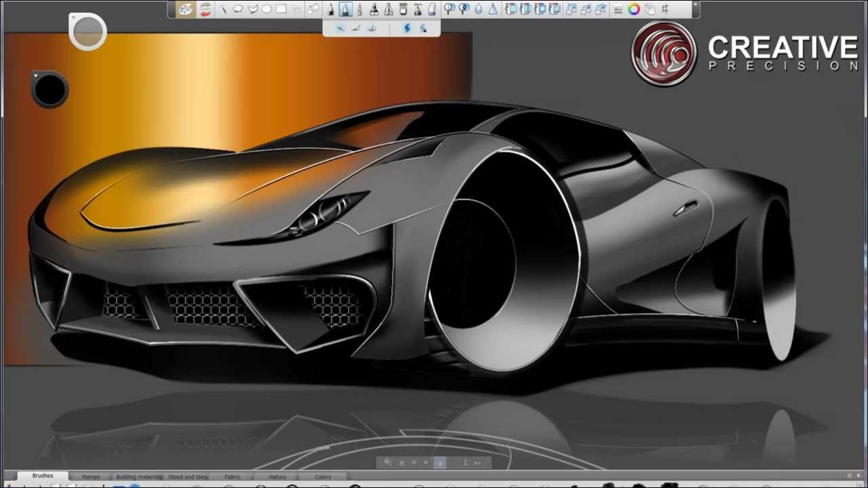Viewport: 868px width, 488px height.
Task: Switch to the Brushes tab
Action: pos(43,476)
